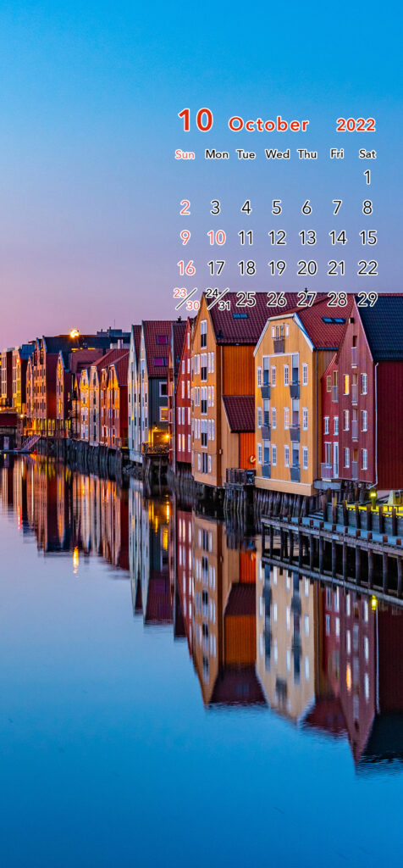Viewport: 403px width, 868px height.
Task: Click the split 23/30 date cell
Action: click(x=186, y=299)
